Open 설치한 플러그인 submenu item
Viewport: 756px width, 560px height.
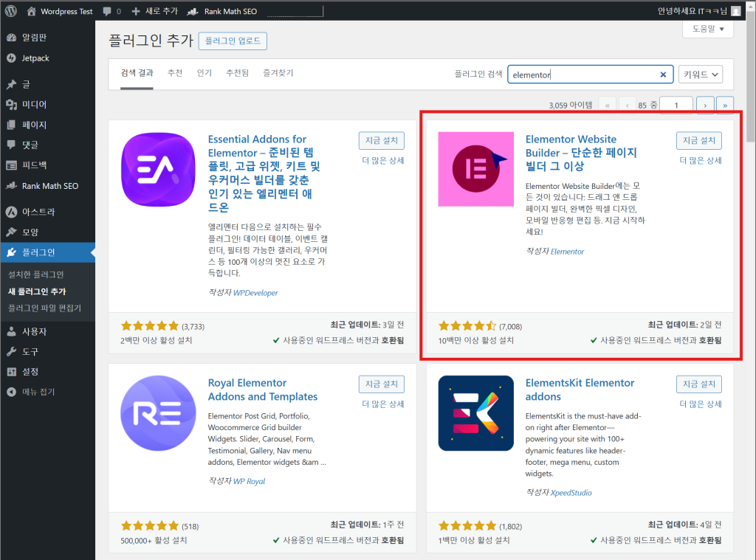(x=36, y=274)
